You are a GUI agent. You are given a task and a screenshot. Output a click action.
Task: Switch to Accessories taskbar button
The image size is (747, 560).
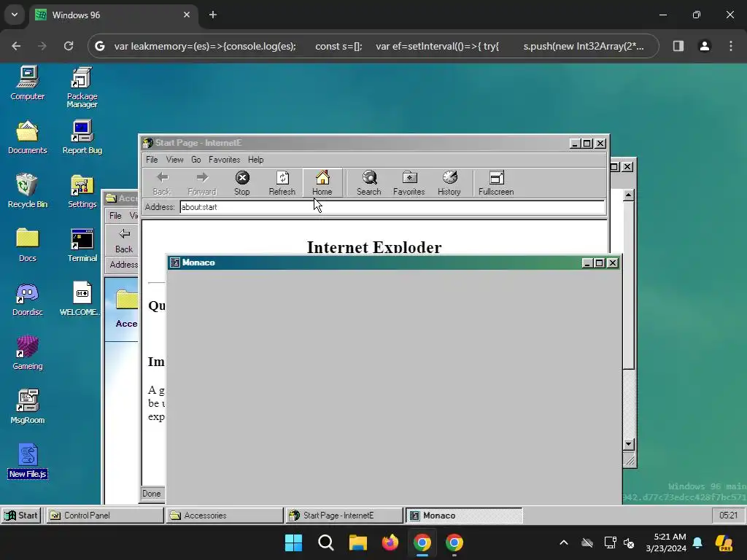pos(225,516)
